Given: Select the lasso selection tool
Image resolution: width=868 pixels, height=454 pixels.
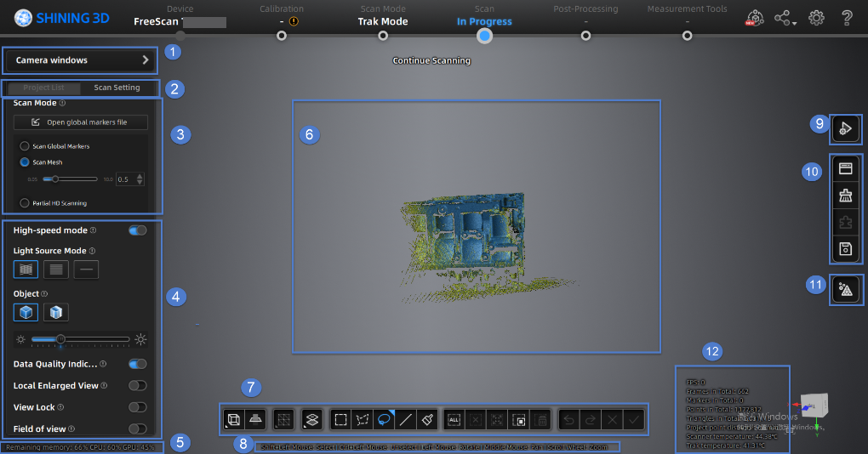Looking at the screenshot, I should (x=383, y=420).
